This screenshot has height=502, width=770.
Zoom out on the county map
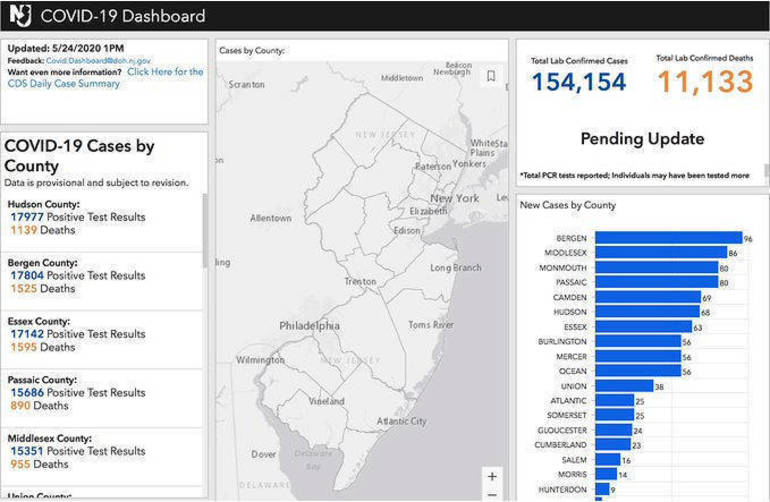pos(491,495)
